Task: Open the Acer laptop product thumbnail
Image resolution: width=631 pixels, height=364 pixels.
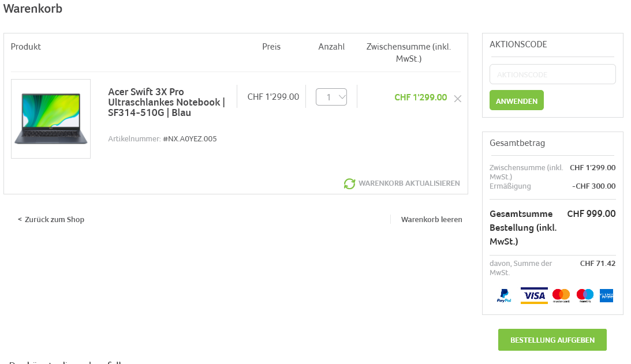Action: pyautogui.click(x=51, y=119)
